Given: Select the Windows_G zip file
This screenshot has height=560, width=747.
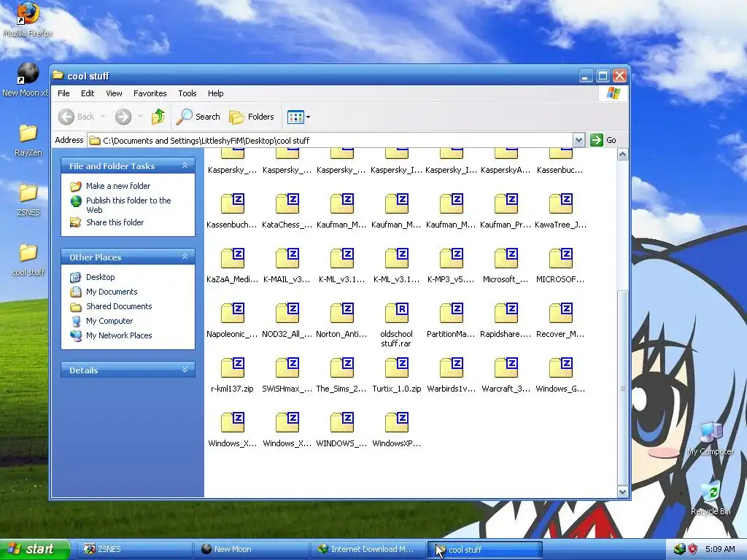Looking at the screenshot, I should click(x=560, y=376).
